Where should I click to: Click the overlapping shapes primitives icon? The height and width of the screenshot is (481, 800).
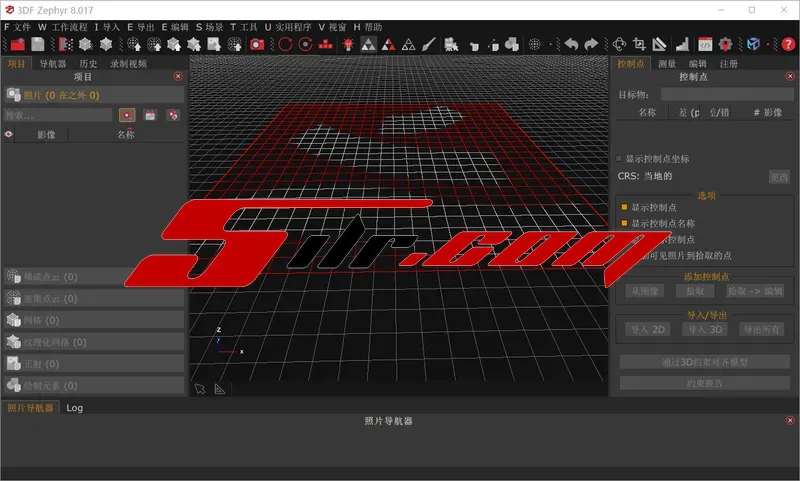coord(512,45)
